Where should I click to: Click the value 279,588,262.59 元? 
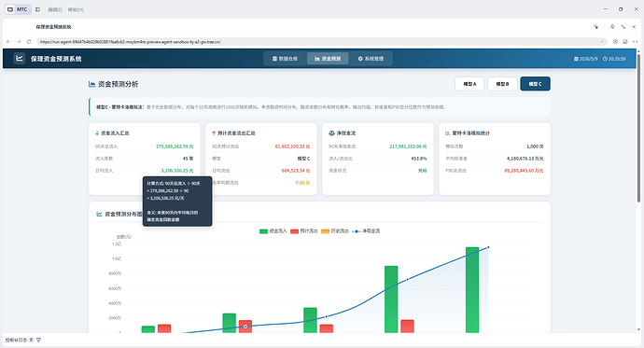[175, 146]
